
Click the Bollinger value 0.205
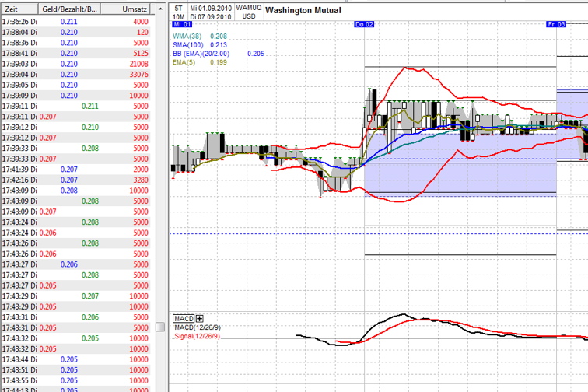pos(256,54)
